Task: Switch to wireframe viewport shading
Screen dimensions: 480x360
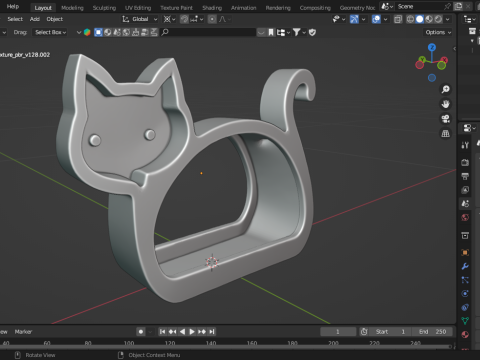Action: 410,19
